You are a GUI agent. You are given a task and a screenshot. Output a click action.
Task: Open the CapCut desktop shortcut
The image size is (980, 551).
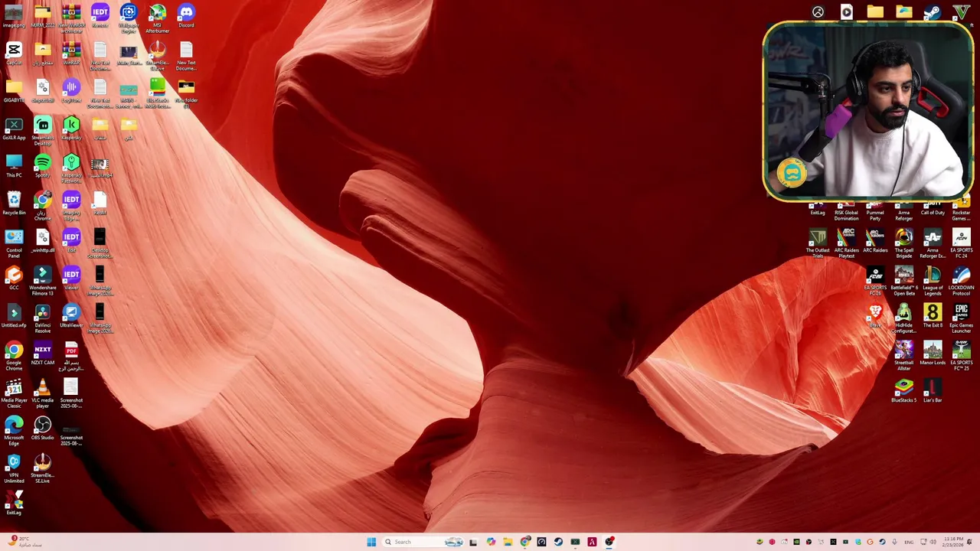pyautogui.click(x=14, y=54)
